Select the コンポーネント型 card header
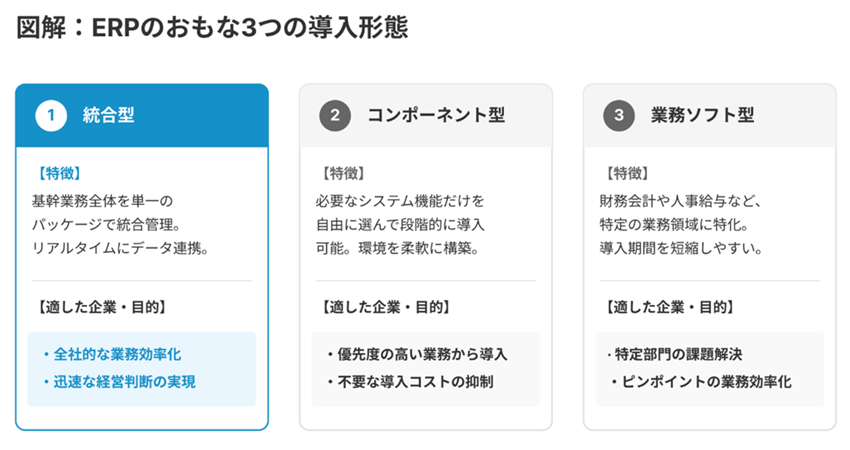The height and width of the screenshot is (450, 850). (426, 115)
